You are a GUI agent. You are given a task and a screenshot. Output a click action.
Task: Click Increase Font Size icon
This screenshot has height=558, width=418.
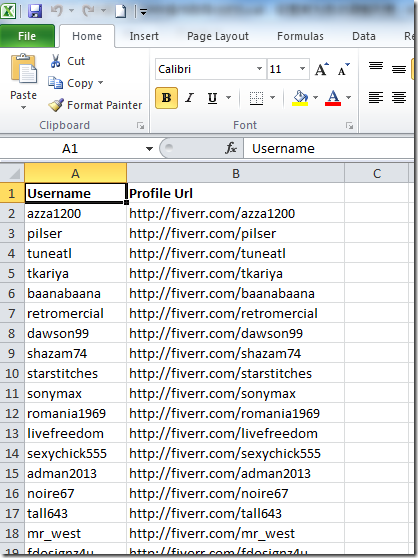click(322, 69)
